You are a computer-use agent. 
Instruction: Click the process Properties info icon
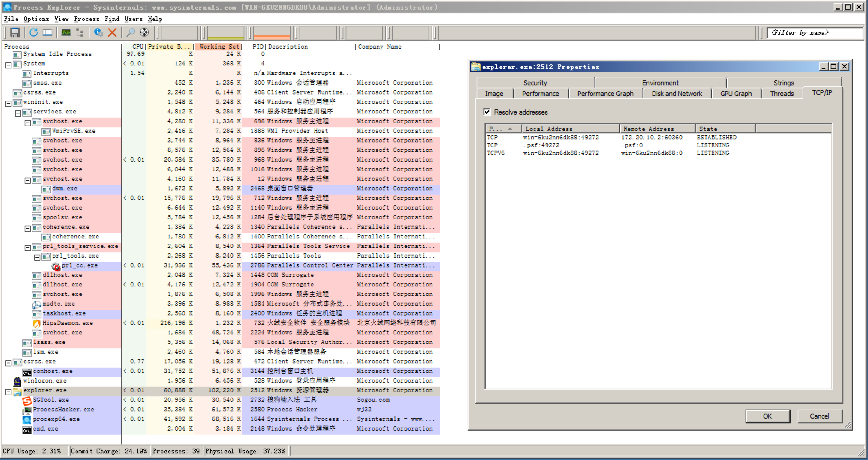coord(98,32)
